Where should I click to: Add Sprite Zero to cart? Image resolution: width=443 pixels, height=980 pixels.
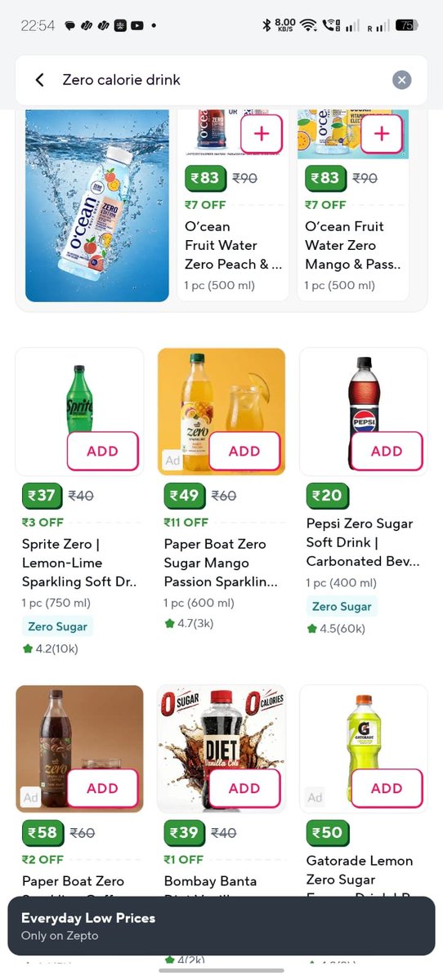coord(102,452)
